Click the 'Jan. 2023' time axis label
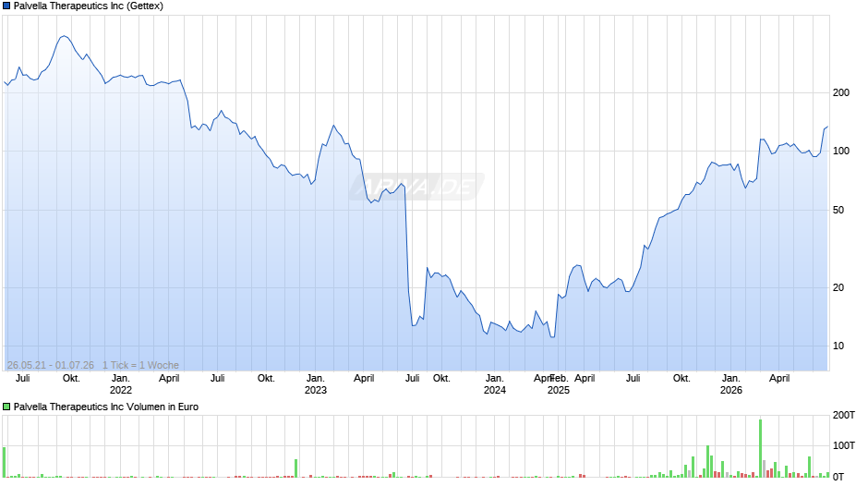The height and width of the screenshot is (486, 868). tap(316, 384)
